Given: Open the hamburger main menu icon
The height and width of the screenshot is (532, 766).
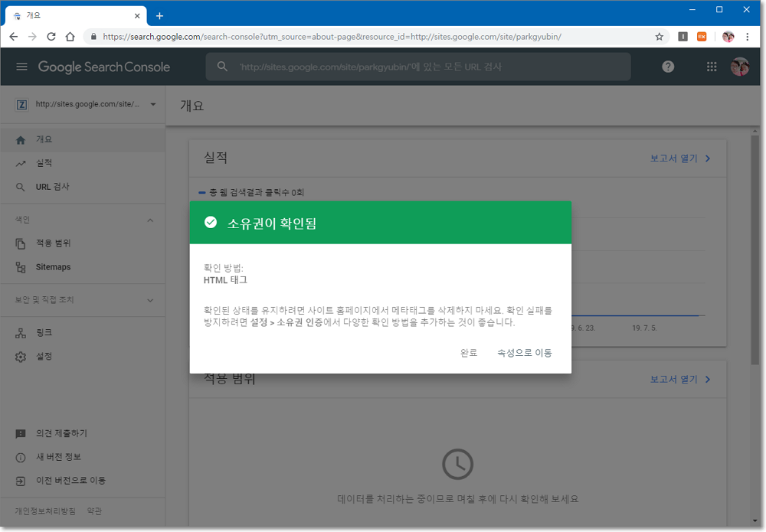Looking at the screenshot, I should pos(21,67).
